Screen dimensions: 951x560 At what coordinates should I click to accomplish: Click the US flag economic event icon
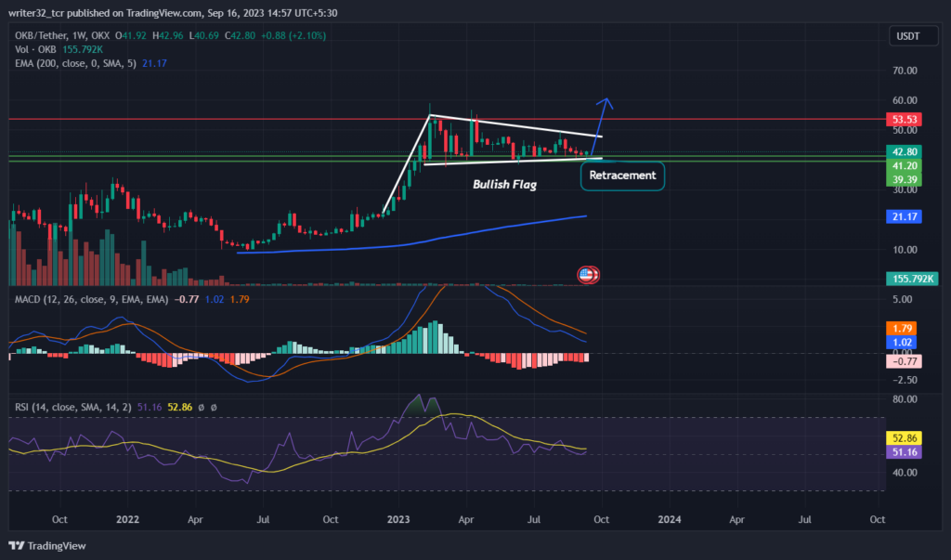pyautogui.click(x=586, y=275)
